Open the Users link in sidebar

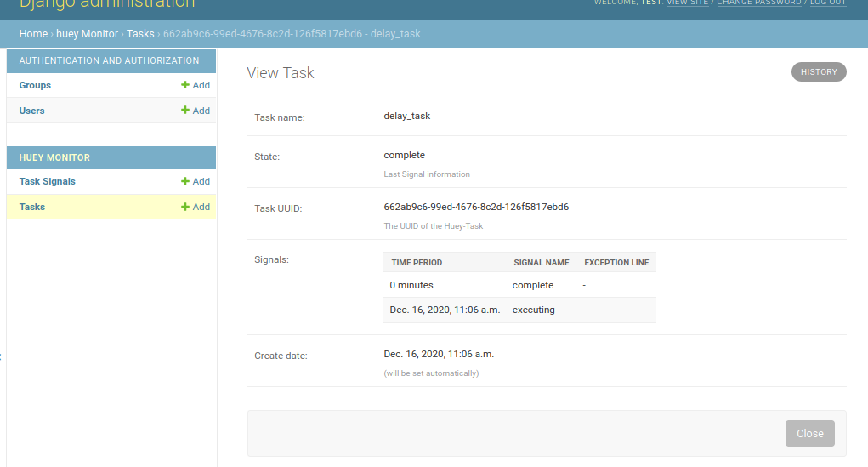click(x=31, y=111)
